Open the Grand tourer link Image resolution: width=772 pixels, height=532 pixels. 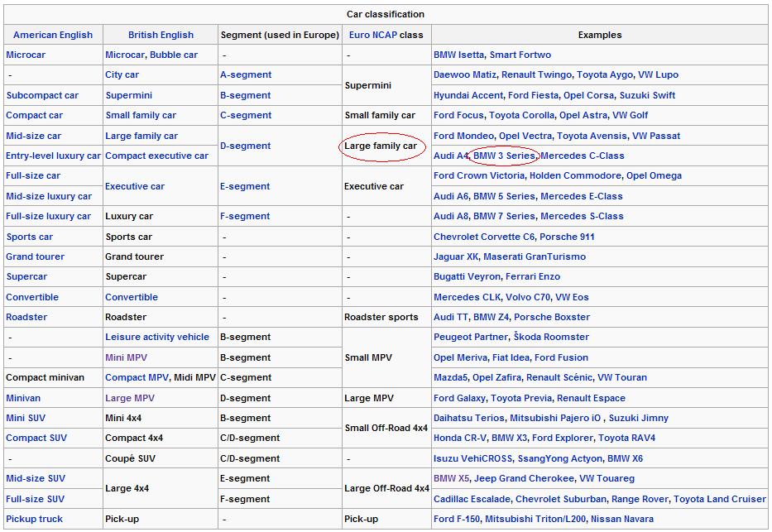(x=35, y=256)
